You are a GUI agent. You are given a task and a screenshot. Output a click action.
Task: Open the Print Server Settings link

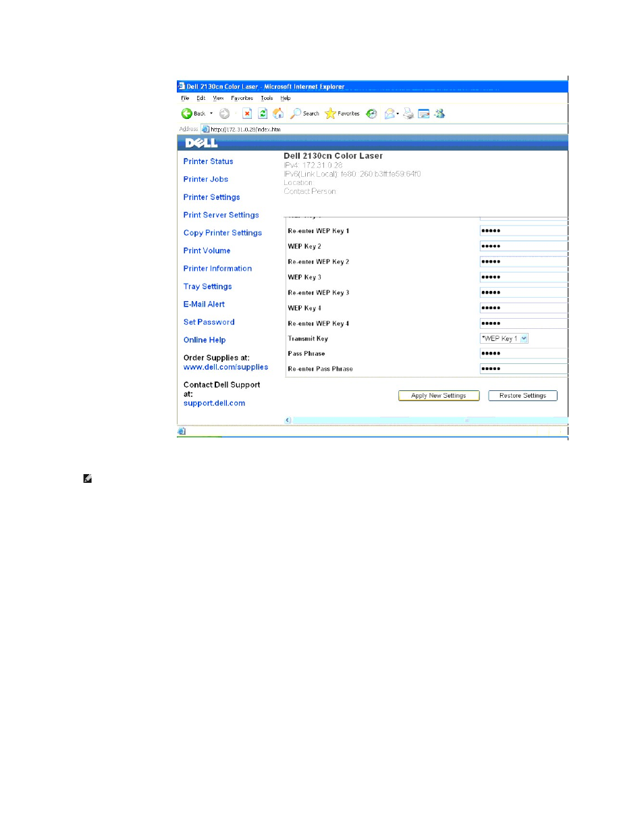click(221, 215)
